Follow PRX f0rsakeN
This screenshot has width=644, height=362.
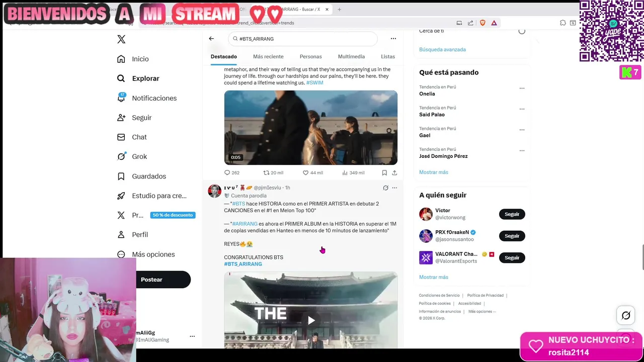(x=512, y=236)
